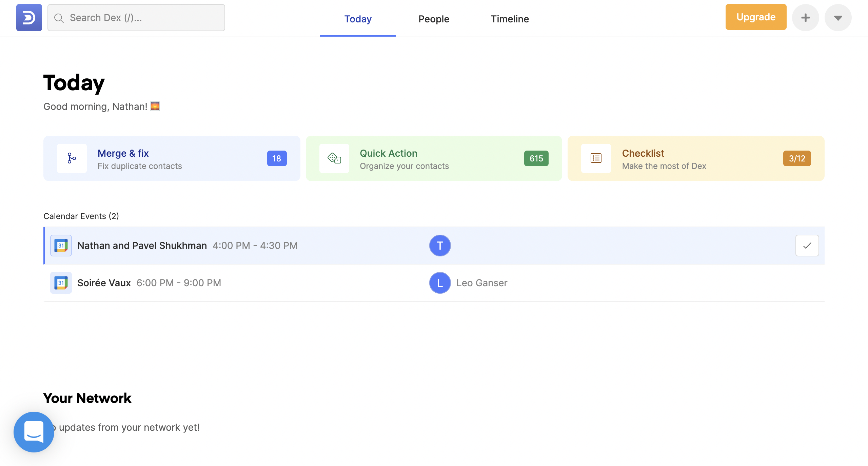Open Leo Ganser contact name
868x466 pixels.
pos(482,283)
